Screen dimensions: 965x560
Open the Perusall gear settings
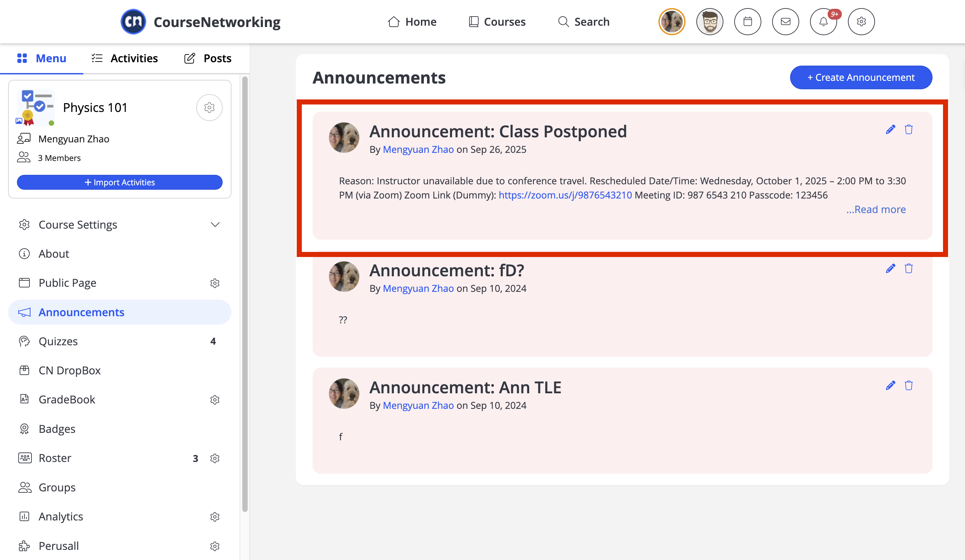[215, 546]
